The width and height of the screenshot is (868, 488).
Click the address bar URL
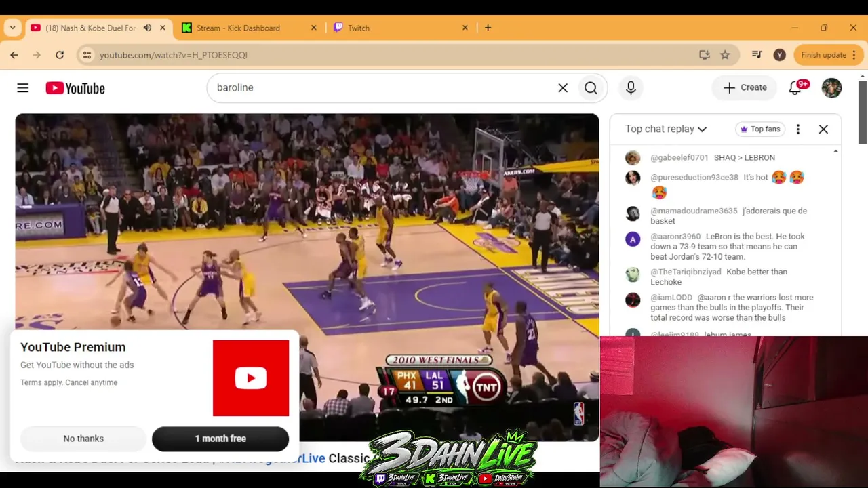174,55
